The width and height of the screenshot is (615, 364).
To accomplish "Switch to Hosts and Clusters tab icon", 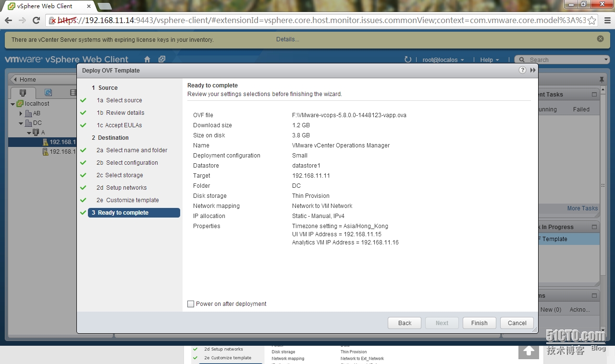I will 23,93.
